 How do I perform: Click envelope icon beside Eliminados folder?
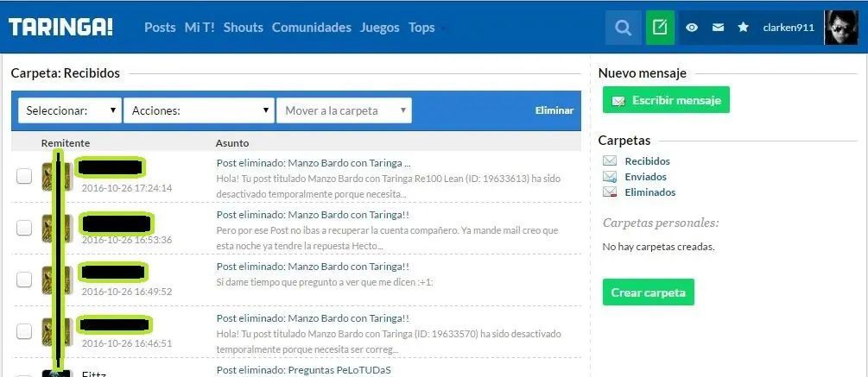610,192
